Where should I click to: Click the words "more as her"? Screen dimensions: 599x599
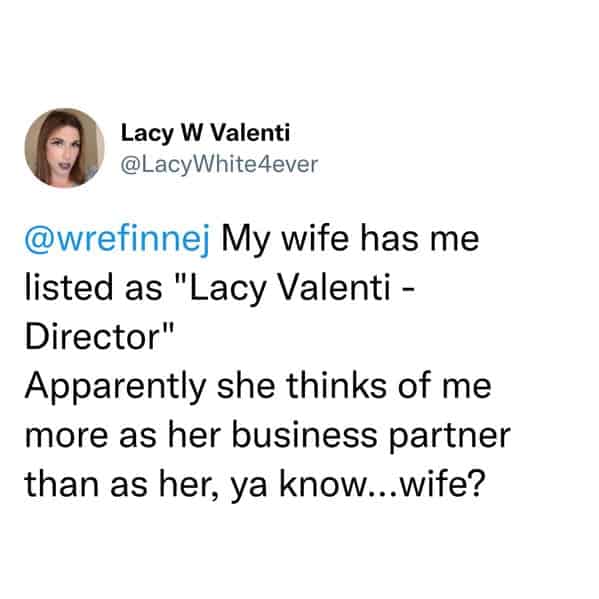coord(123,435)
